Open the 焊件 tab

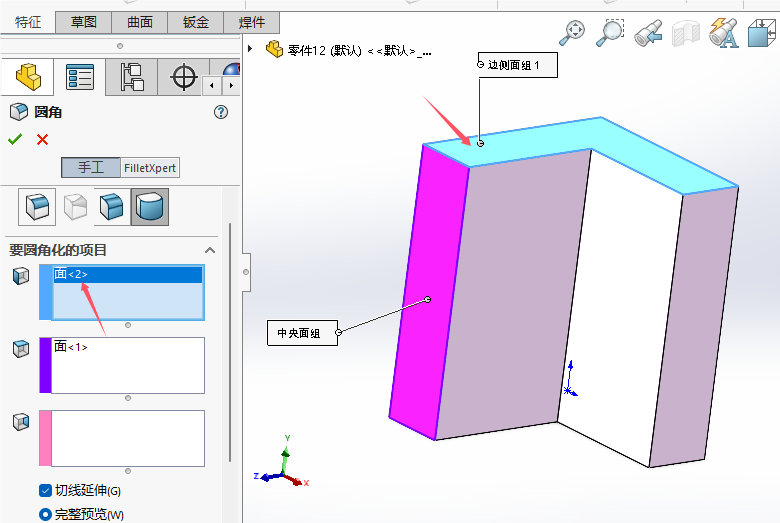pos(252,22)
